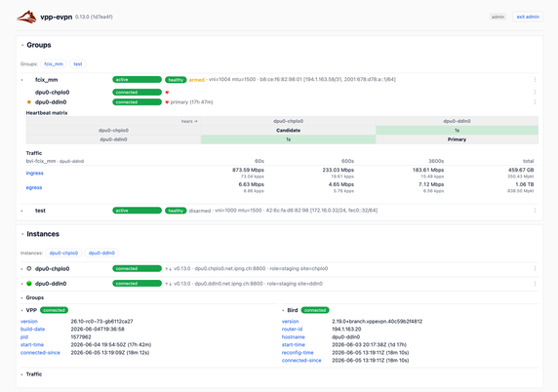
Task: Click the Bird hostname label
Action: point(294,336)
